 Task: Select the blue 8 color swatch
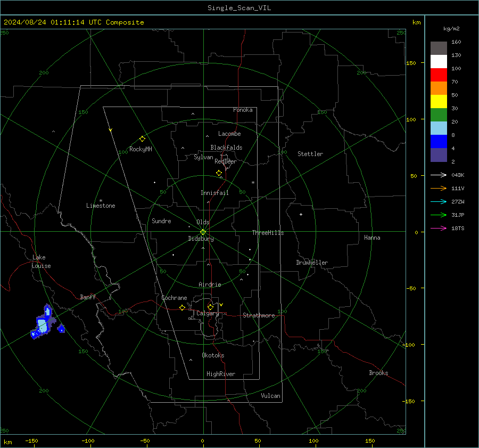pos(439,142)
